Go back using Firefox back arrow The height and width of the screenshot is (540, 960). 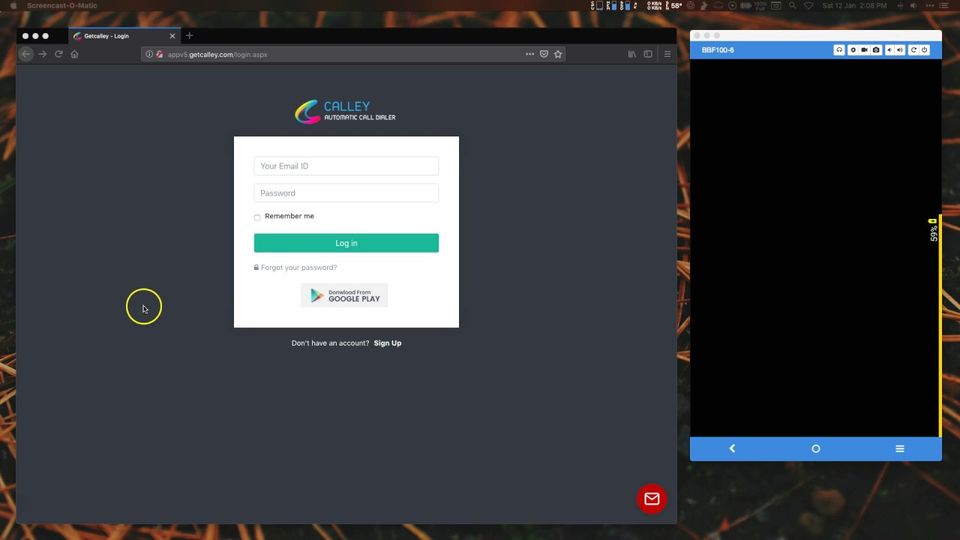pos(26,54)
